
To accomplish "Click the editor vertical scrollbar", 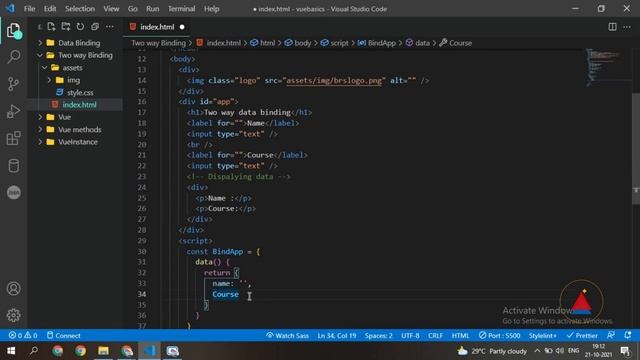I will (636, 149).
